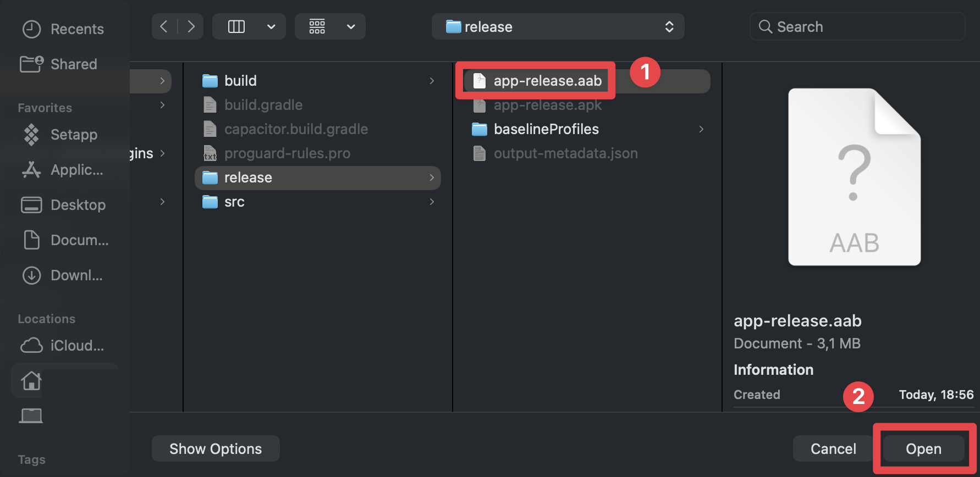Open the Documents sidebar location
This screenshot has width=980, height=477.
click(65, 240)
